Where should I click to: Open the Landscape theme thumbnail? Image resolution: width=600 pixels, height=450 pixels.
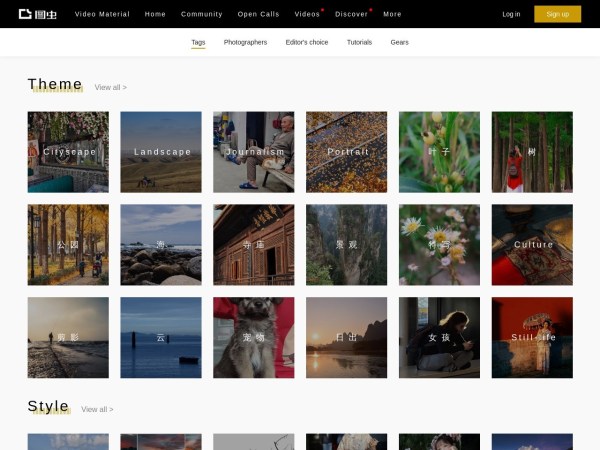pos(161,152)
